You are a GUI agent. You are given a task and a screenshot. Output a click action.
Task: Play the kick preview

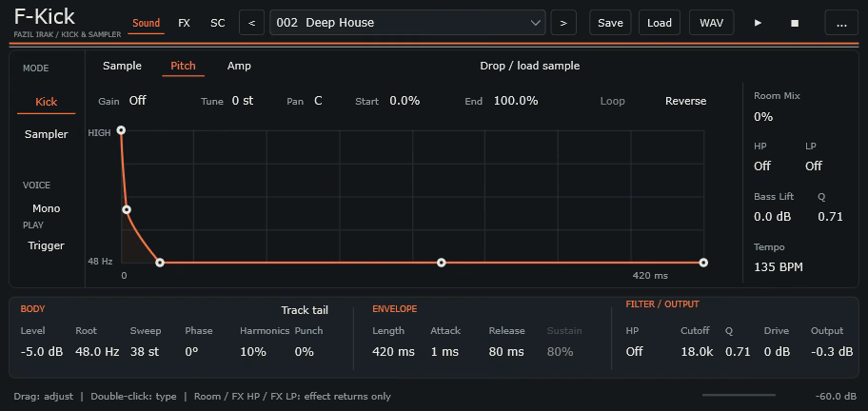758,23
